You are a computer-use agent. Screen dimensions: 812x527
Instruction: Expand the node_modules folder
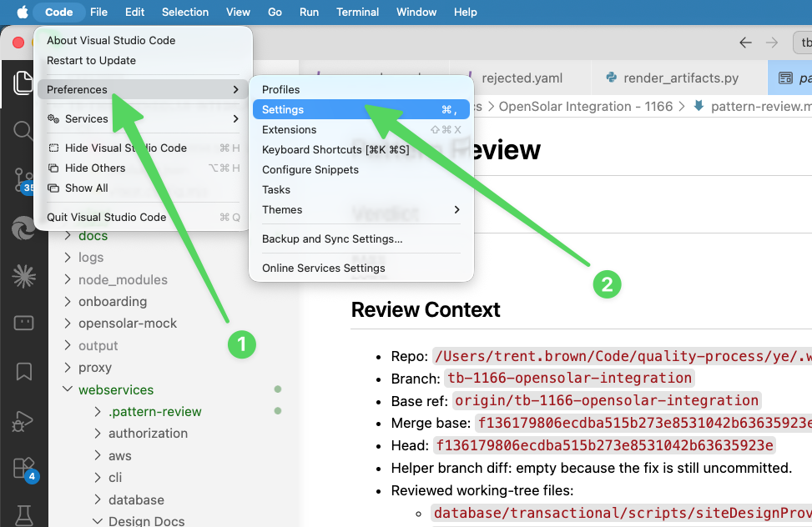pyautogui.click(x=68, y=279)
